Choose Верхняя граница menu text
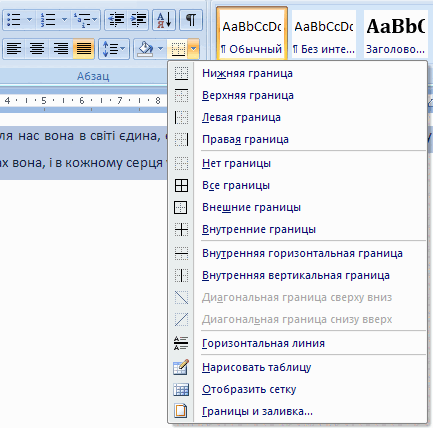This screenshot has height=428, width=433. tap(248, 95)
